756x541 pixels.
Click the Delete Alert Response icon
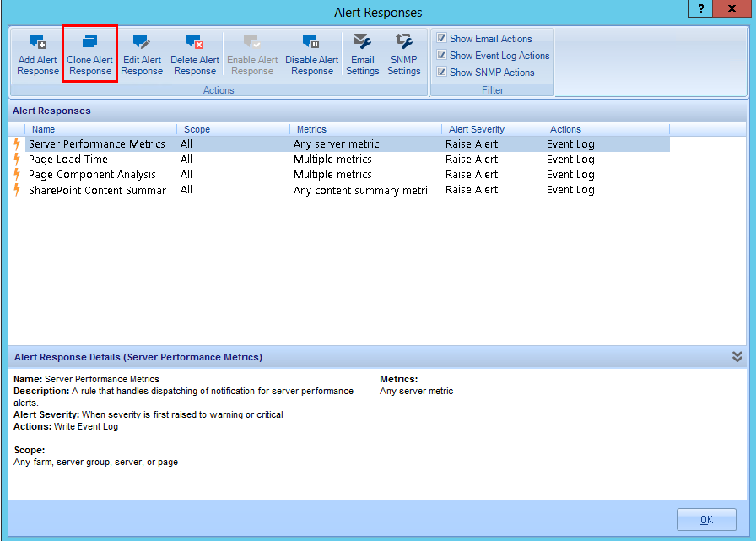coord(195,42)
